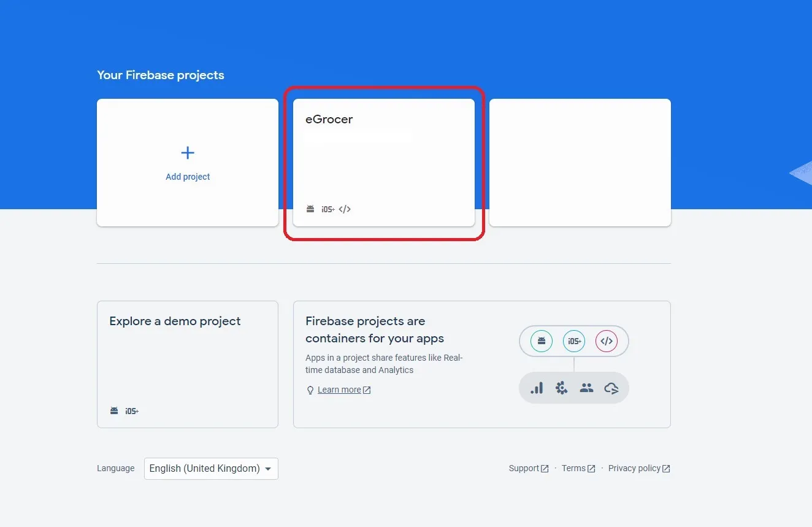Click the external icon next to Terms
812x527 pixels.
click(591, 469)
